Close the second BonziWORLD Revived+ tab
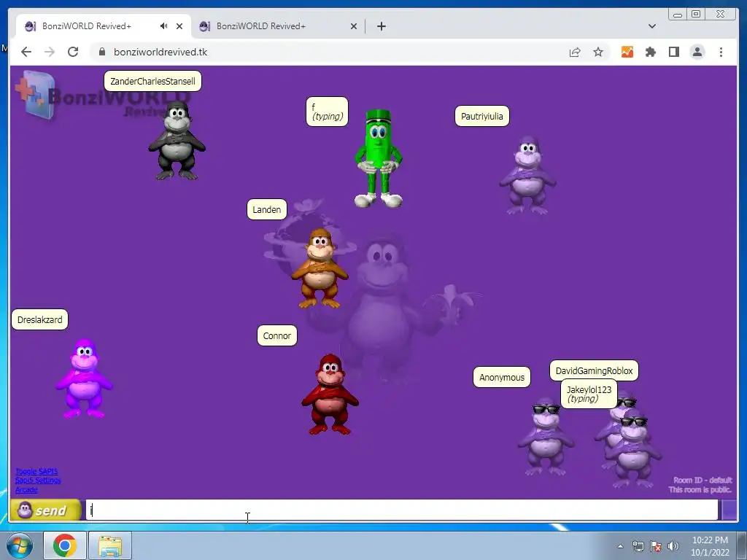 tap(354, 26)
